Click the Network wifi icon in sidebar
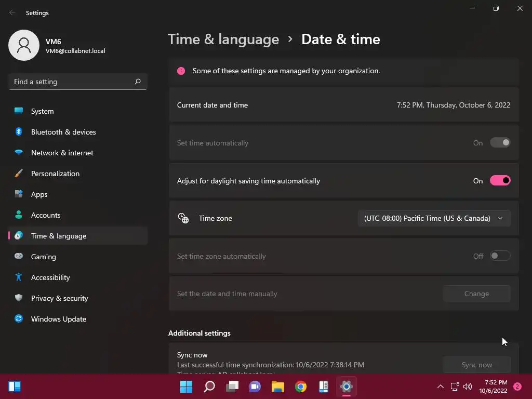 coord(19,152)
